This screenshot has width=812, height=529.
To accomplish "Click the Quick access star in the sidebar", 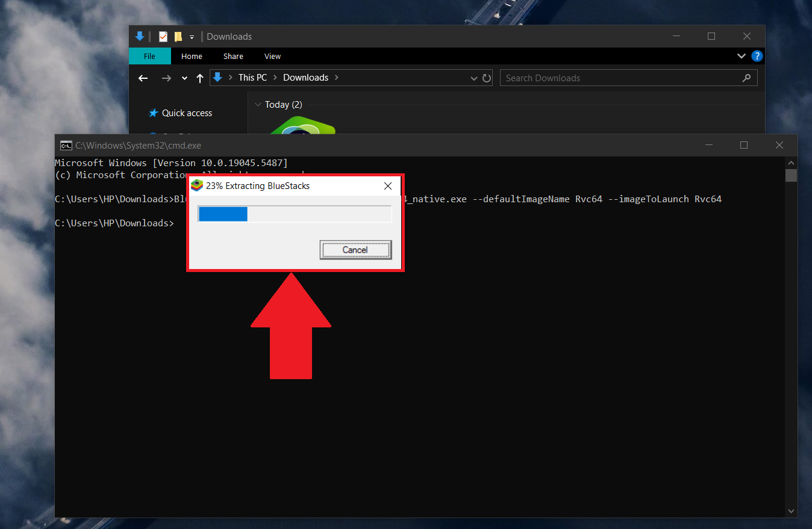I will [153, 113].
